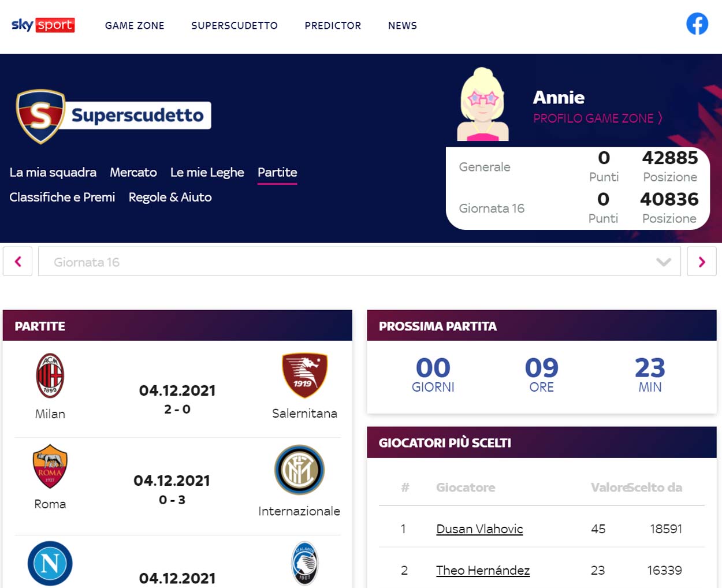Click the Sky Sport logo
Screen dimensions: 722x588
(x=43, y=25)
